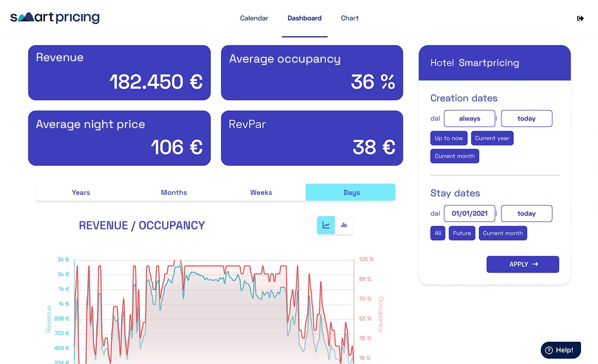Click the arrow icon on the APPLY button
The height and width of the screenshot is (364, 598).
(535, 264)
